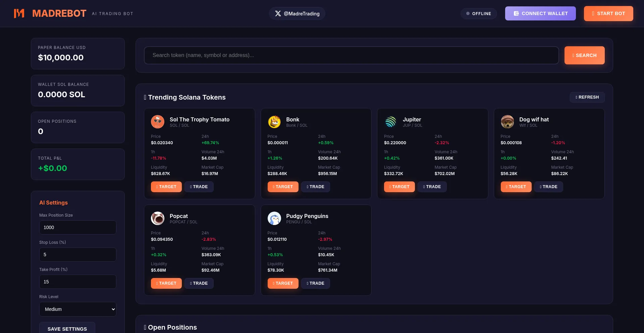Click the OFFLINE status indicator
This screenshot has width=644, height=333.
(x=479, y=13)
